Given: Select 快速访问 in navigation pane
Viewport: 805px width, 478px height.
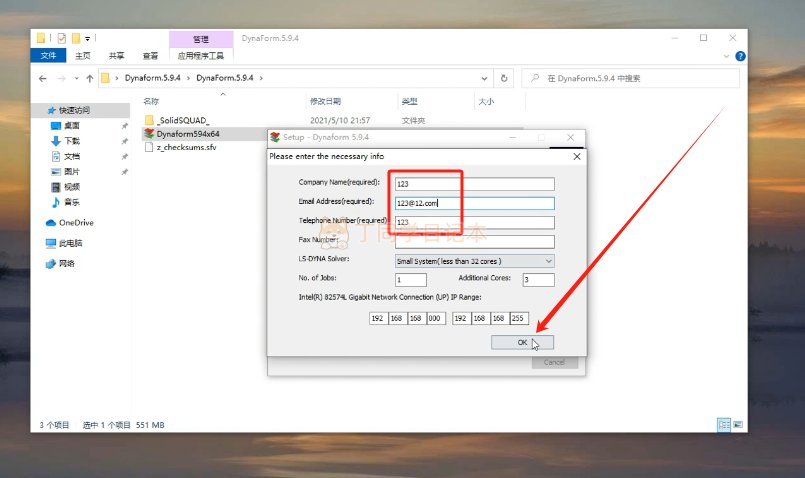Looking at the screenshot, I should (x=74, y=110).
